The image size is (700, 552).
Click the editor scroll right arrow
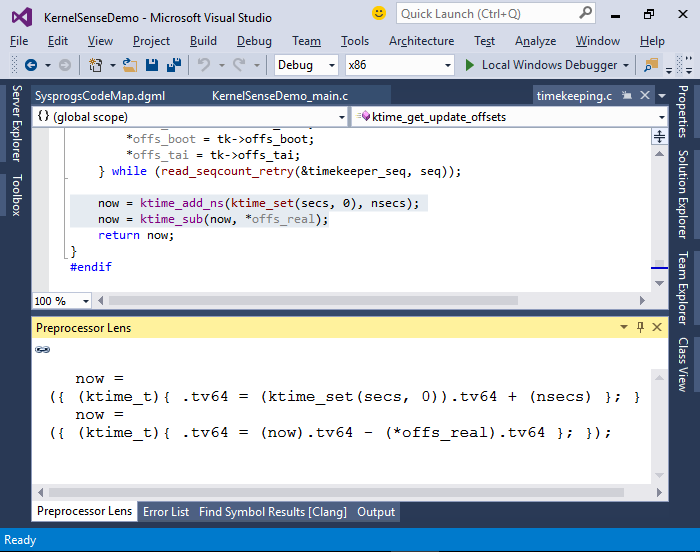click(642, 301)
